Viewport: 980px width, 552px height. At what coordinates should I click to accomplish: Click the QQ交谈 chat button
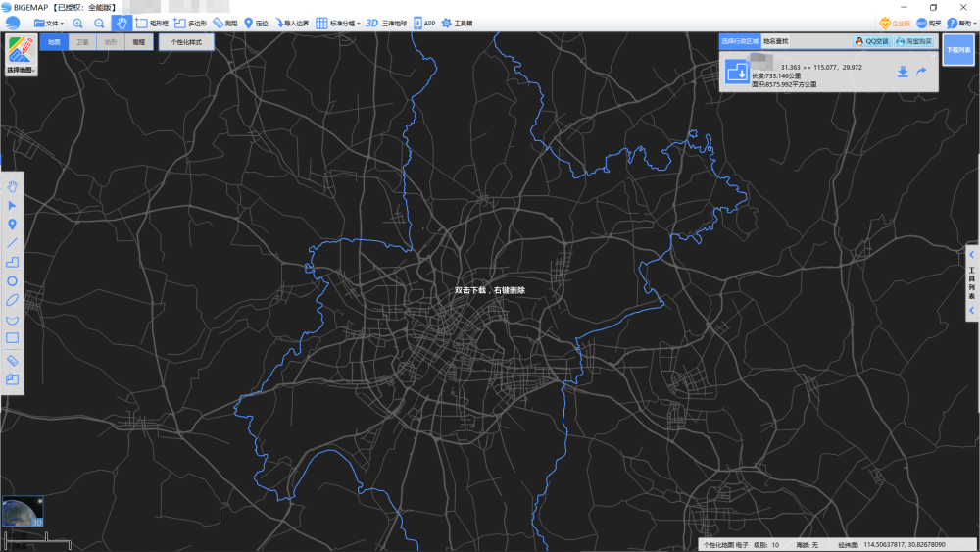pos(872,41)
